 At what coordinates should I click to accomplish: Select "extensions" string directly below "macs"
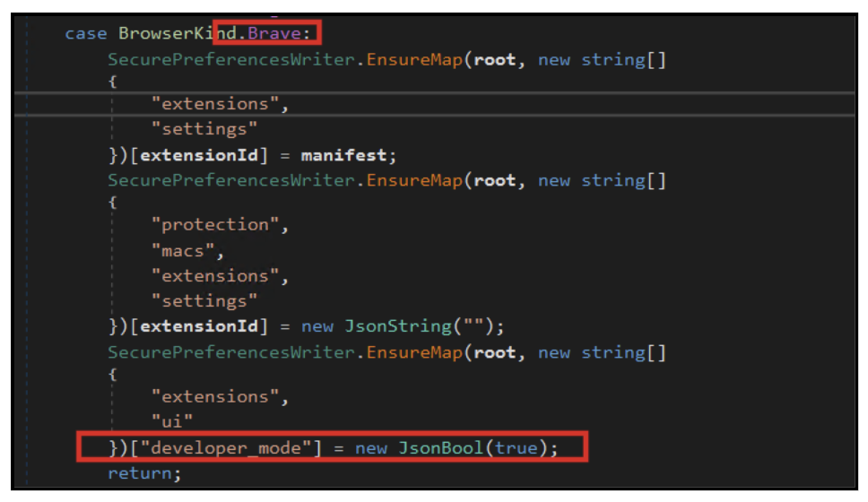pyautogui.click(x=215, y=276)
